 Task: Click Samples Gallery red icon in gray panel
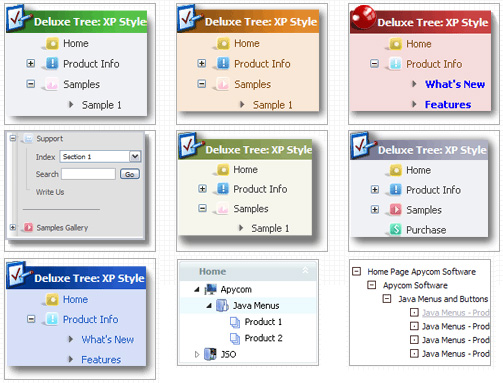pos(29,227)
